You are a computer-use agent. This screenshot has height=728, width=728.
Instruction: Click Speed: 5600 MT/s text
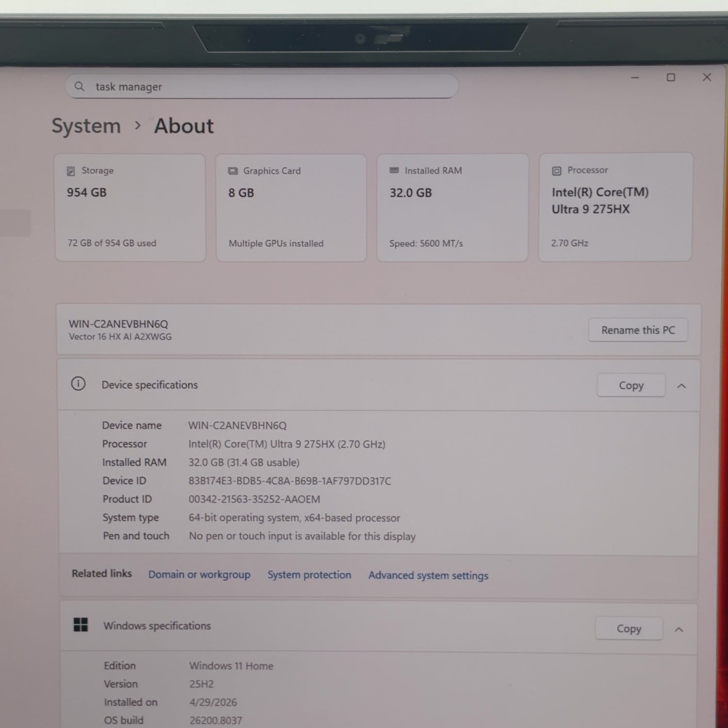(x=426, y=244)
